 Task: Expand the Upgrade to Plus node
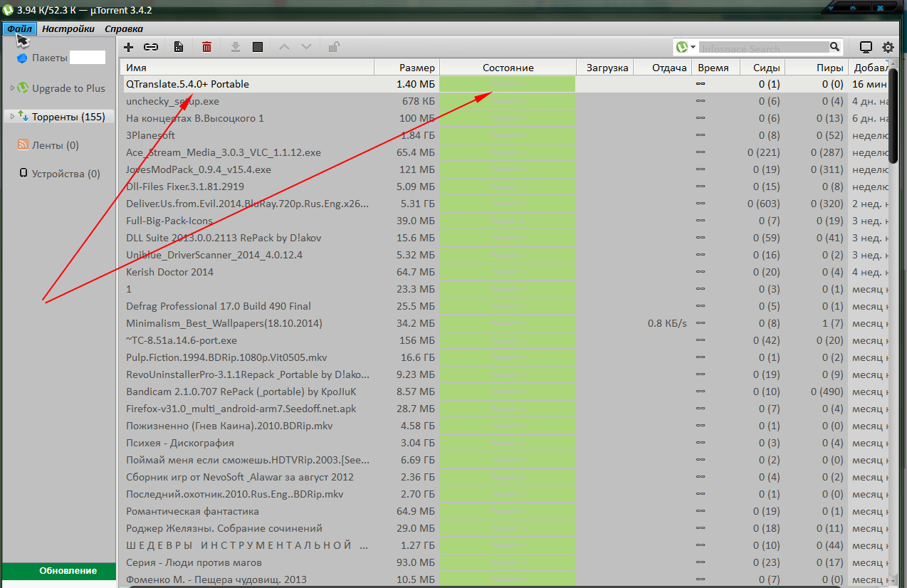(x=12, y=88)
